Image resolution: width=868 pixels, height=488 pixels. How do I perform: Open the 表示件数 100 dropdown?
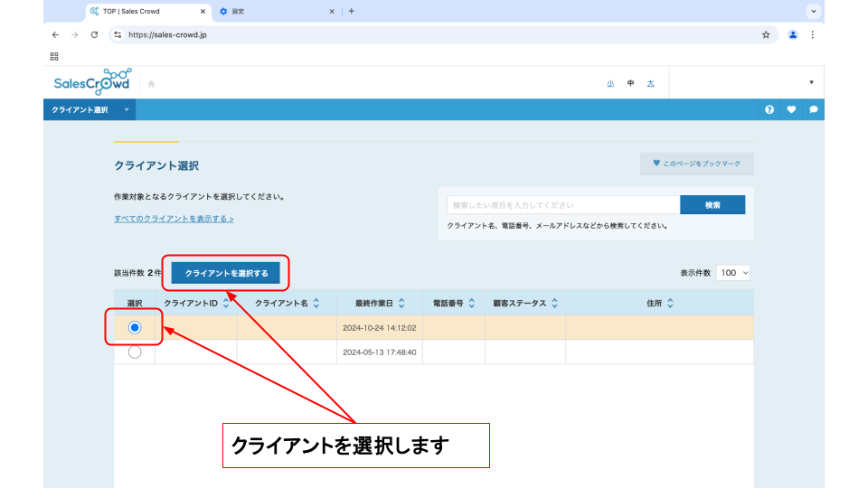(x=733, y=272)
